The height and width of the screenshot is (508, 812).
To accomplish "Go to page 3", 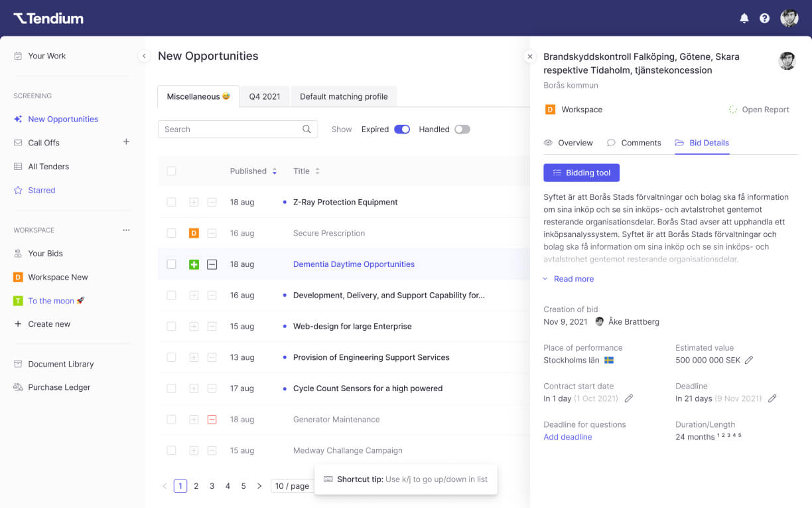I will pyautogui.click(x=212, y=486).
